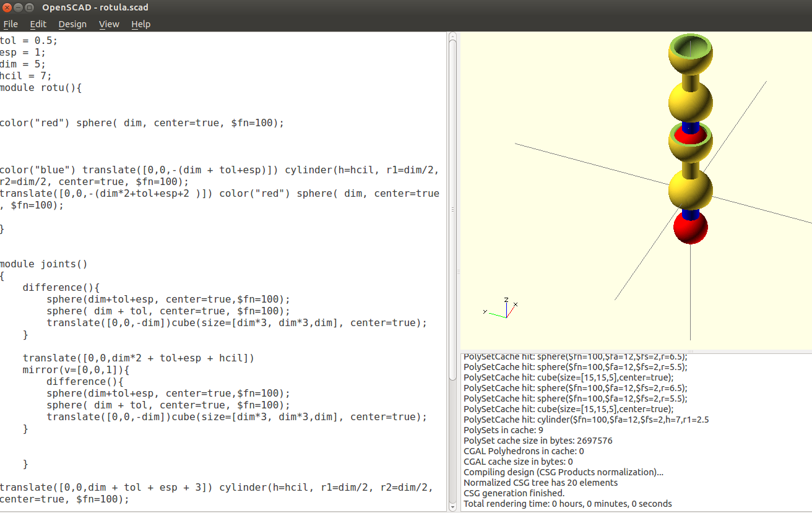Minimize the OpenSCAD window
This screenshot has height=513, width=812.
[19, 7]
